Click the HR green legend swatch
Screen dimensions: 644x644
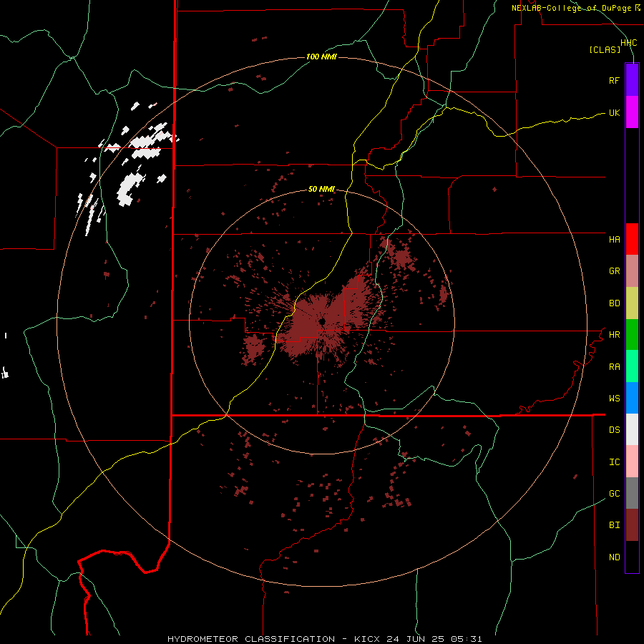pos(632,335)
